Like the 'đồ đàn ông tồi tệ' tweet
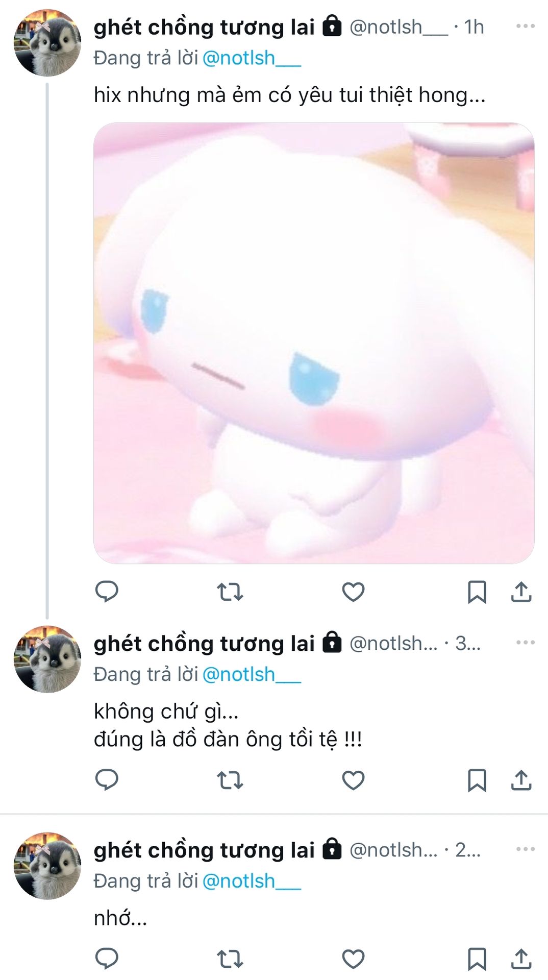This screenshot has height=980, width=548. pos(353,780)
